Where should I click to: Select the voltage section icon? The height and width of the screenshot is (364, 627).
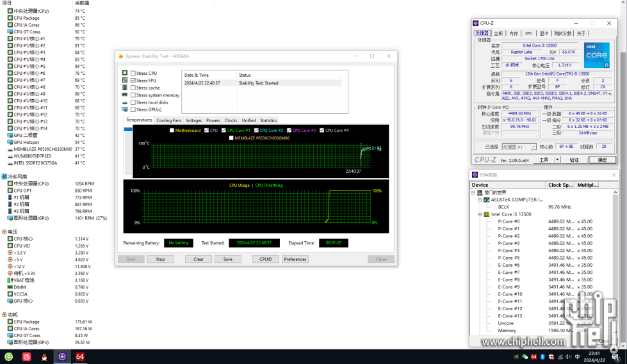pos(4,232)
